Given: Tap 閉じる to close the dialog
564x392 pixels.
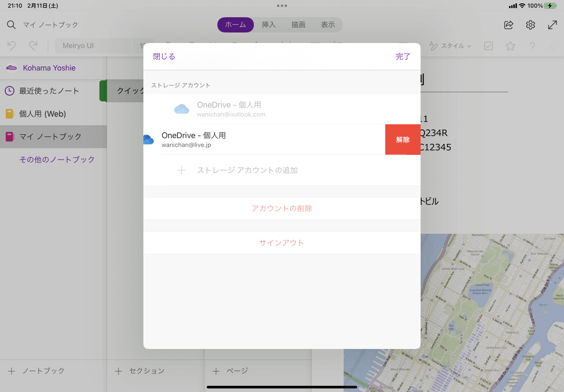Looking at the screenshot, I should (x=164, y=56).
